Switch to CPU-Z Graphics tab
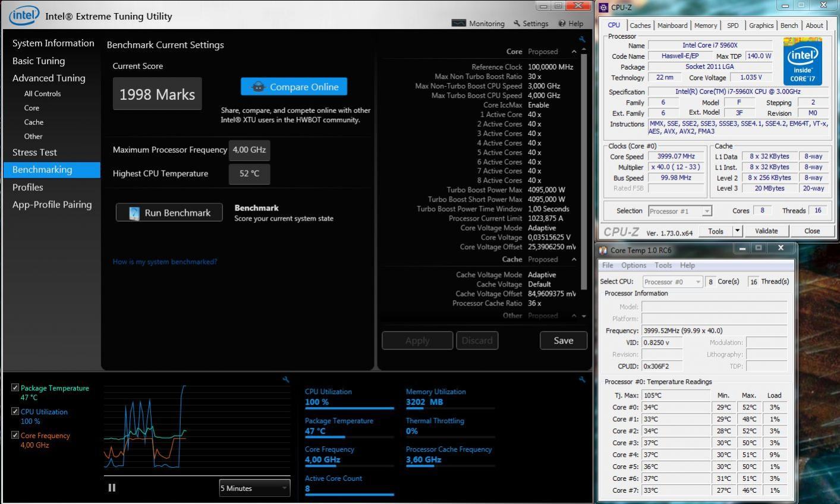The height and width of the screenshot is (504, 840). click(761, 26)
